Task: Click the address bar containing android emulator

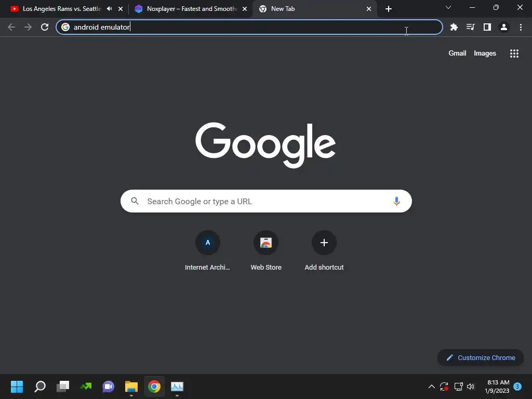Action: coord(249,27)
